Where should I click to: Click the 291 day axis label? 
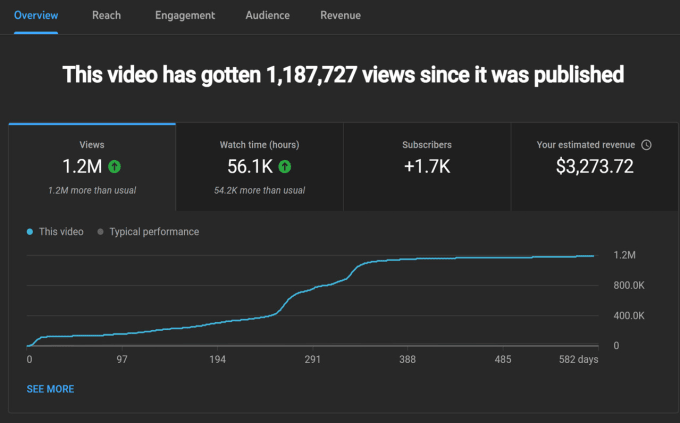pos(312,360)
